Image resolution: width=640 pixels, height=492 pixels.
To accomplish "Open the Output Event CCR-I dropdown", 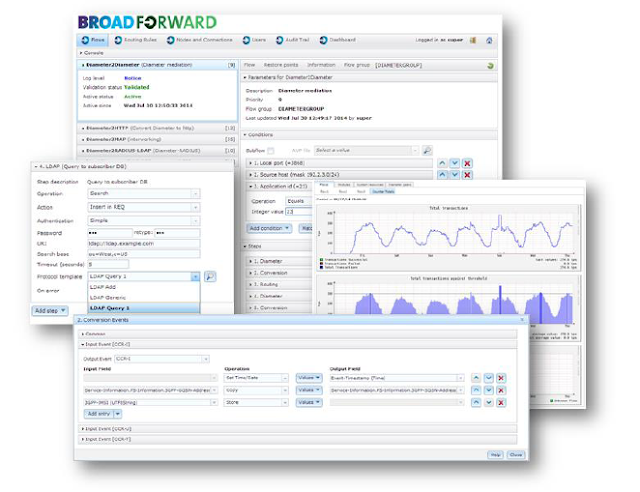I will [x=162, y=359].
